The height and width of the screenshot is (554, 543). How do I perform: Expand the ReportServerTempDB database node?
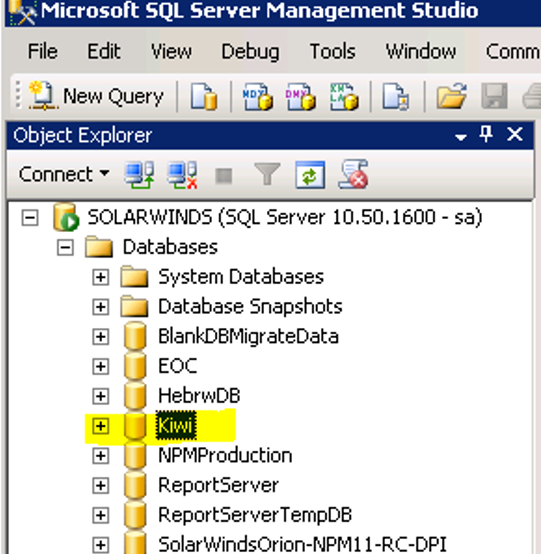(x=101, y=515)
